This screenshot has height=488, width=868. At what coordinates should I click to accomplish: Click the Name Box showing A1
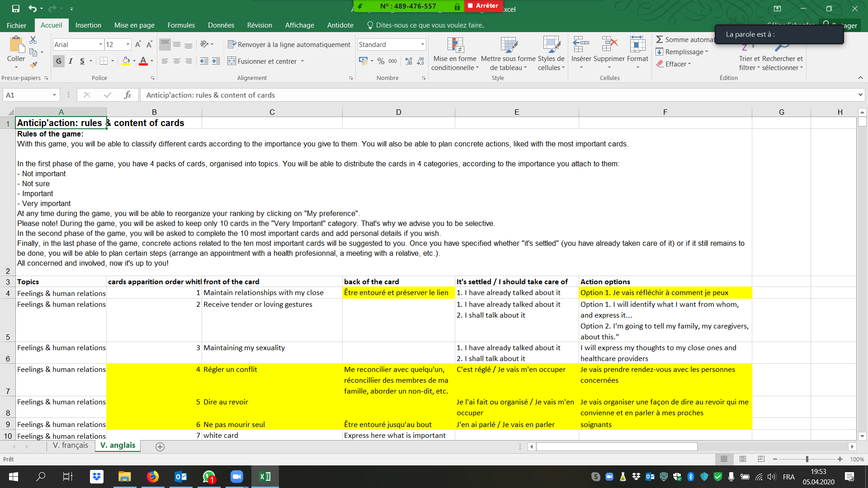point(31,95)
